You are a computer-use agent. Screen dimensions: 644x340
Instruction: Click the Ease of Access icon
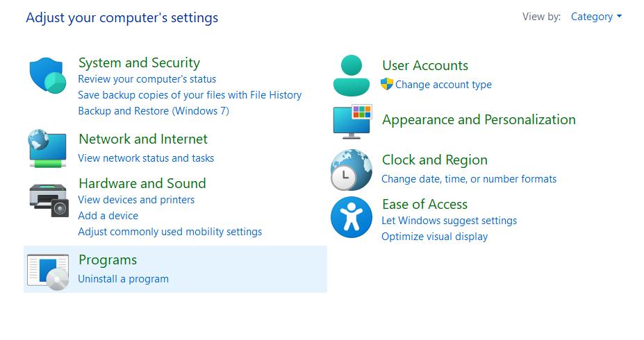point(352,217)
